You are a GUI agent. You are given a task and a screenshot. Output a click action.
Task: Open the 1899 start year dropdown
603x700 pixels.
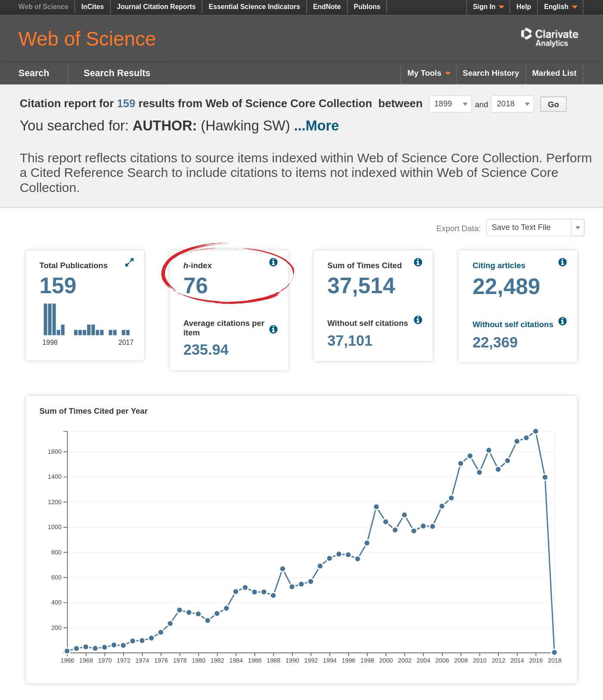tap(450, 104)
